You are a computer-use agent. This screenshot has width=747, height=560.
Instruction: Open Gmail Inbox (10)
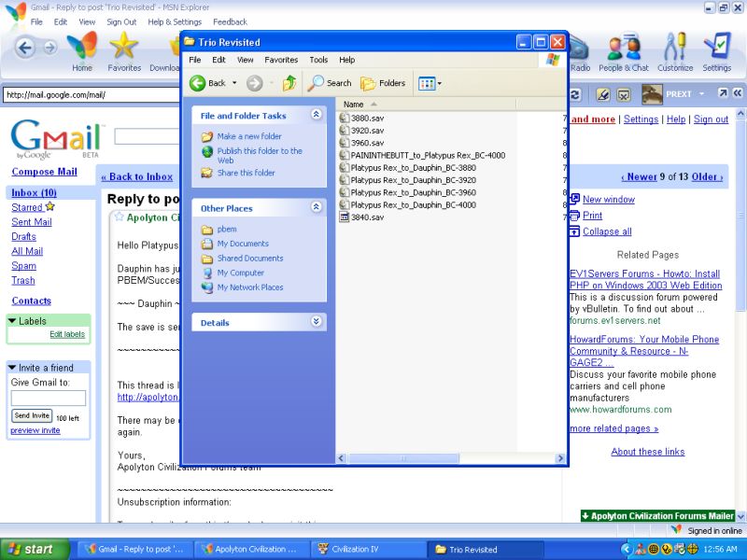point(34,193)
